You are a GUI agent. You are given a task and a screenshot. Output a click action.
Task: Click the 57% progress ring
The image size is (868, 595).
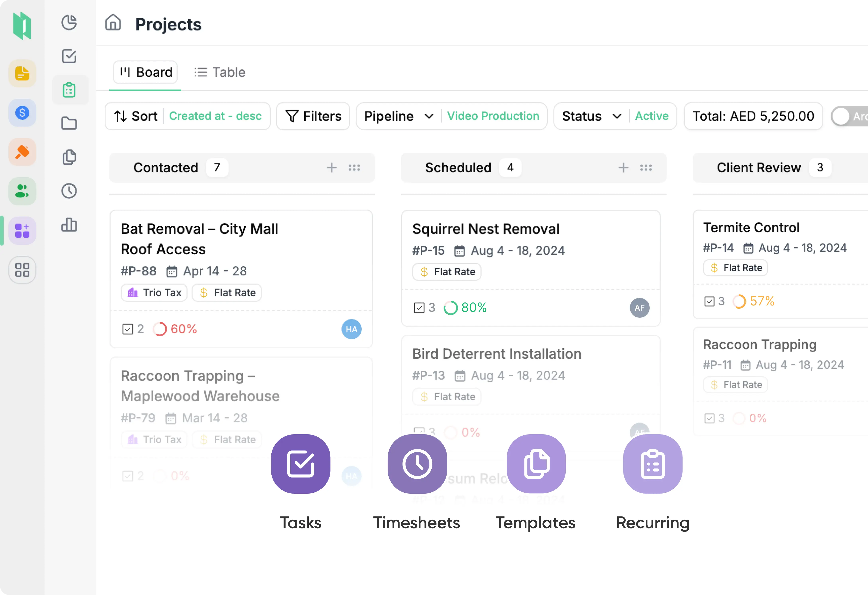739,301
